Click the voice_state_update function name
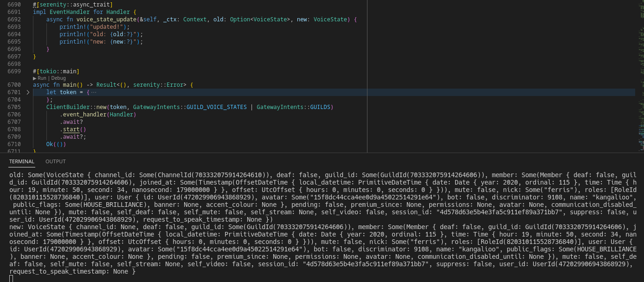Screen dimensions: 644x282 click(x=106, y=19)
